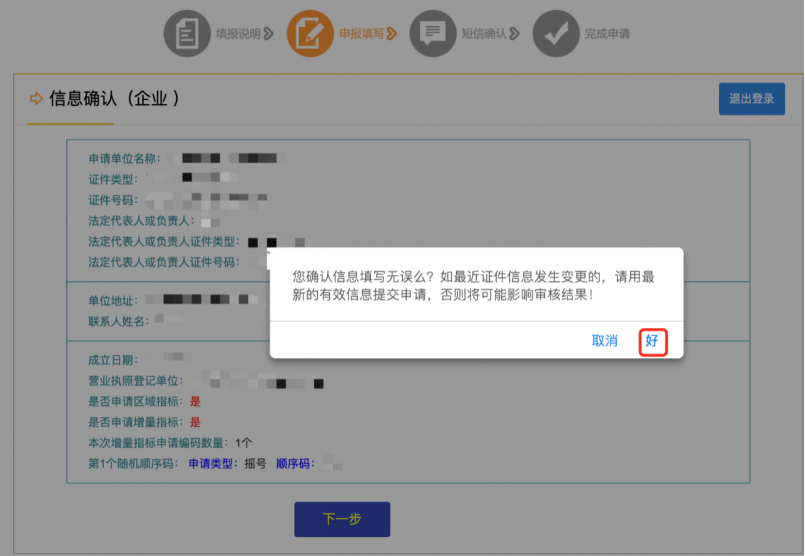805x556 pixels.
Task: Click the chevron arrow after 短信确认
Action: pos(515,34)
